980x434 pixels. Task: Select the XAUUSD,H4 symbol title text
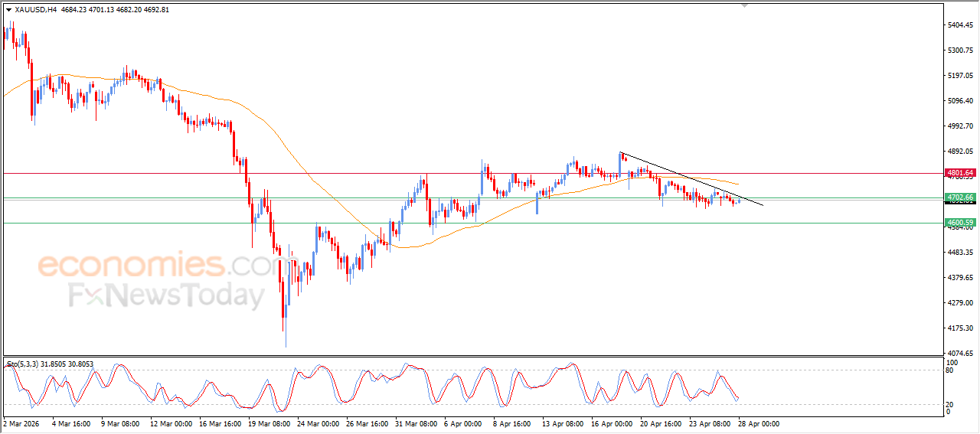35,10
